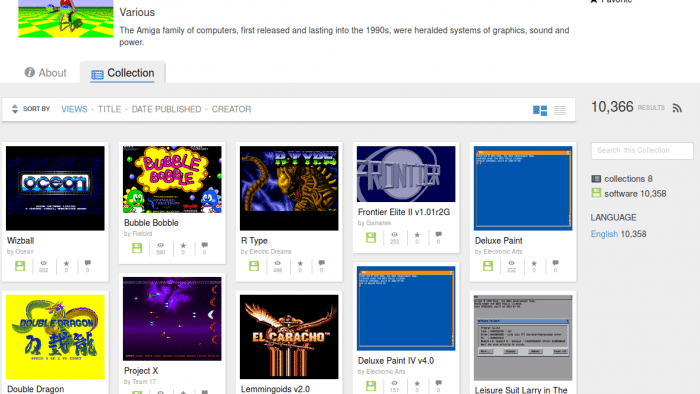Click the Project X title

(x=141, y=371)
